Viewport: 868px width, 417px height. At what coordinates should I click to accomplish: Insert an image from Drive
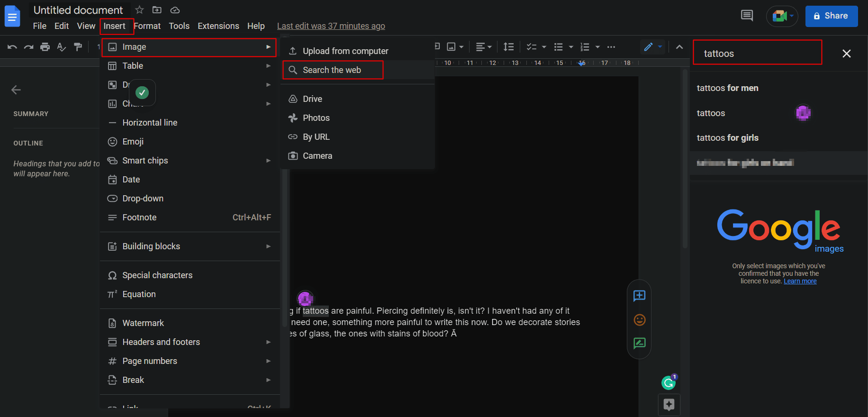358,99
